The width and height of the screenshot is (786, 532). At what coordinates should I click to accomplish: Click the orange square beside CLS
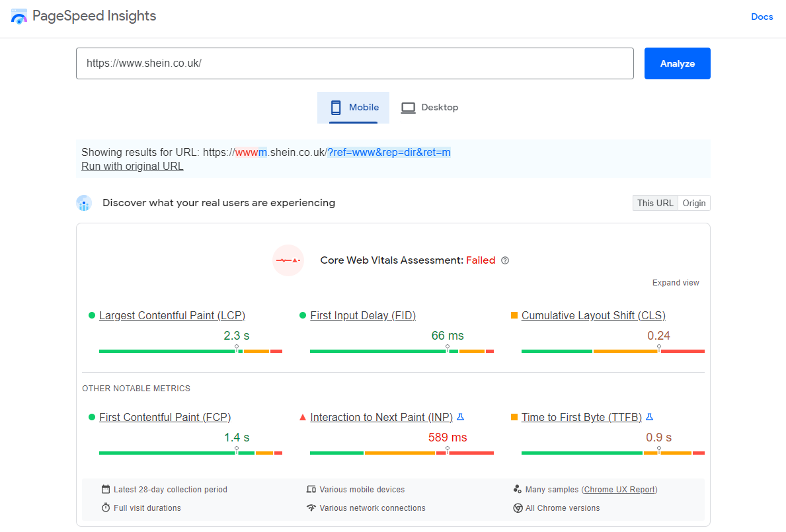[x=514, y=316]
